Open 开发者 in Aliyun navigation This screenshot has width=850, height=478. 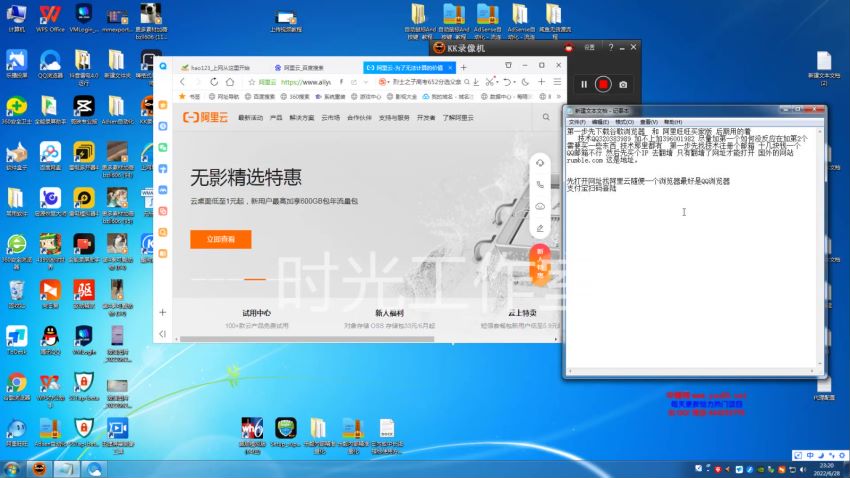coord(426,118)
